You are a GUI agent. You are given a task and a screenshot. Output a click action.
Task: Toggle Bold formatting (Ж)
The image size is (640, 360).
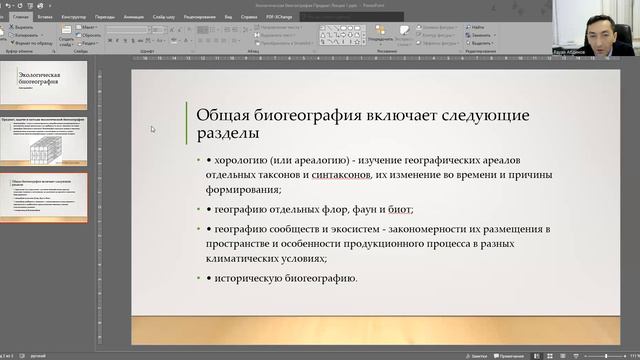(110, 41)
